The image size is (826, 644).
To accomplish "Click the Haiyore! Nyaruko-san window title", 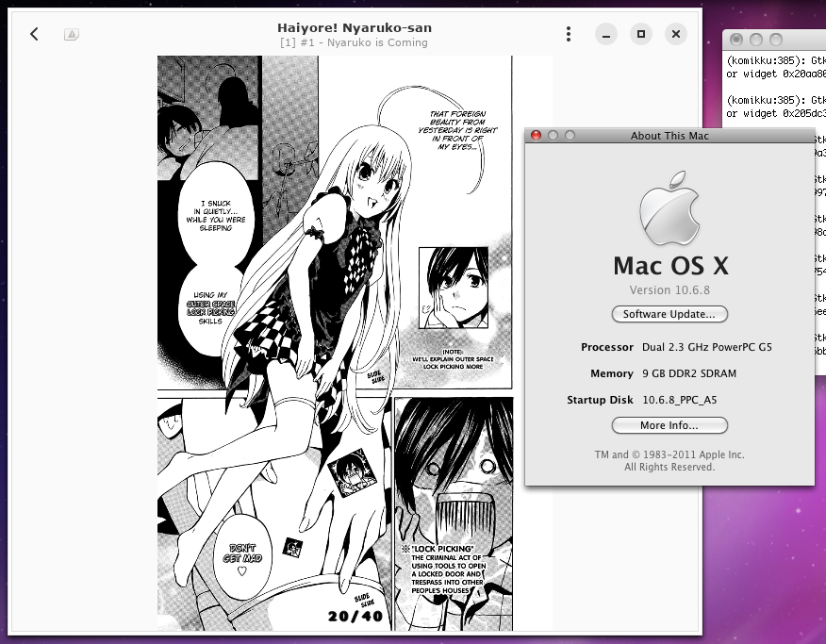I will point(353,27).
